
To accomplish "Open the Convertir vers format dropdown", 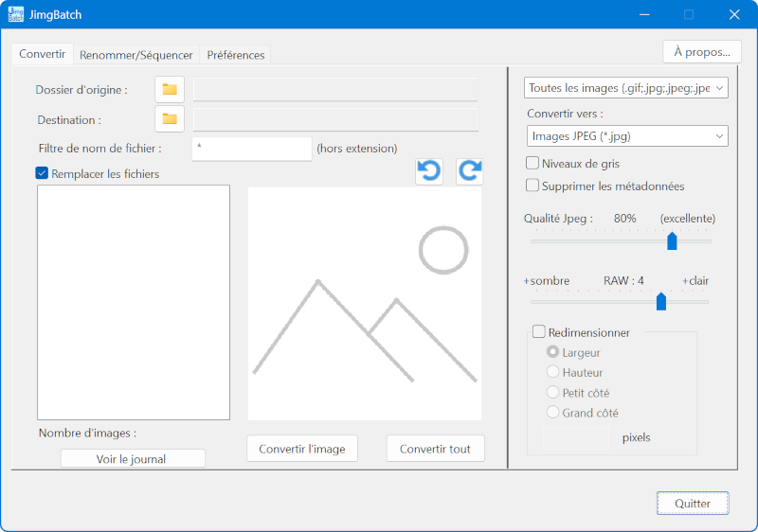I will point(625,136).
